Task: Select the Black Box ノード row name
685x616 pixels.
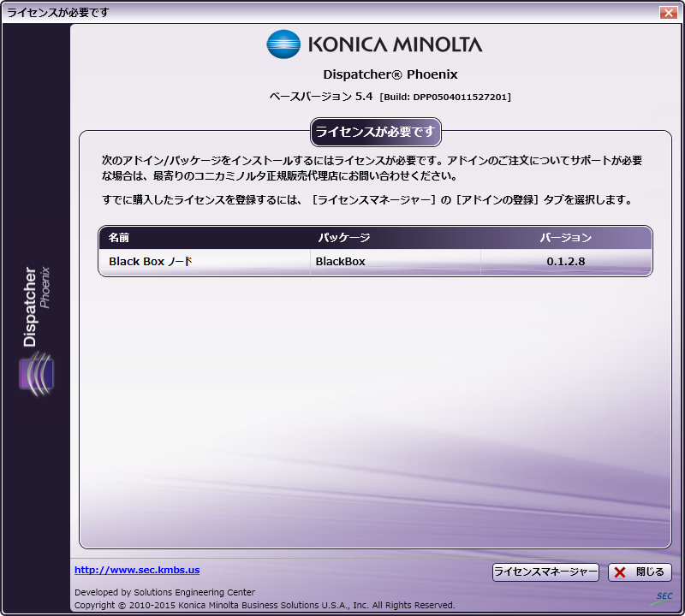Action: point(151,262)
